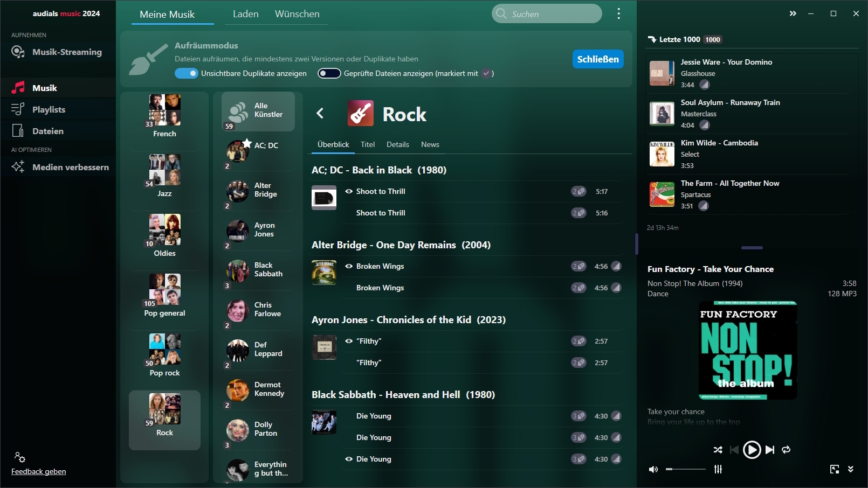Switch to the Details tab

pos(398,144)
